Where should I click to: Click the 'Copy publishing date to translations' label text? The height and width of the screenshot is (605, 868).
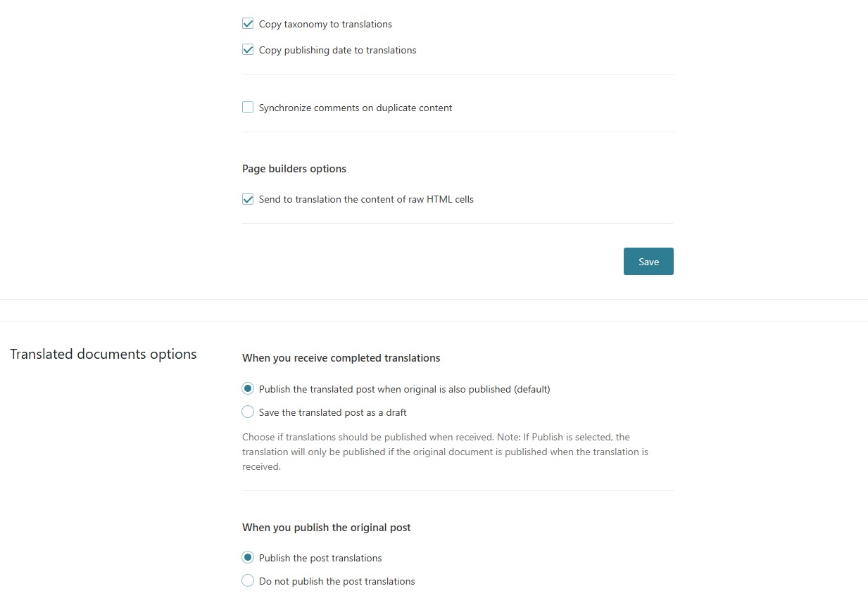tap(337, 50)
